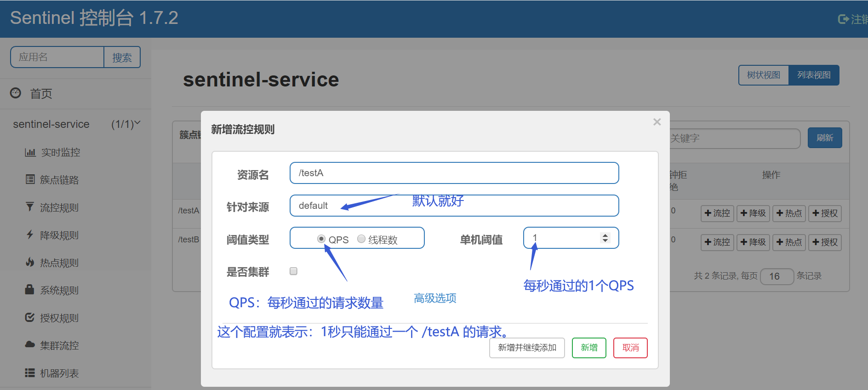
Task: Focus the 单机阈值 number field
Action: click(x=571, y=238)
